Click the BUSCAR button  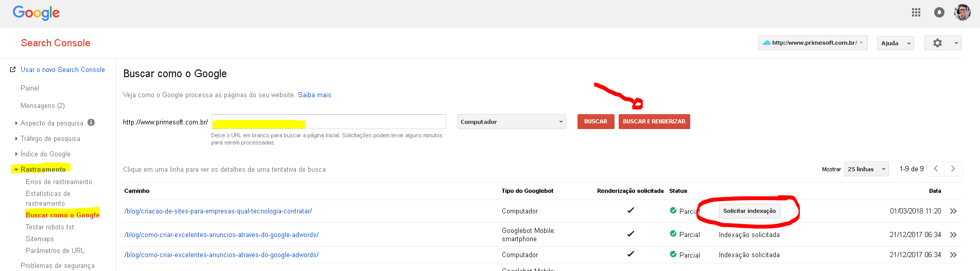pos(596,121)
